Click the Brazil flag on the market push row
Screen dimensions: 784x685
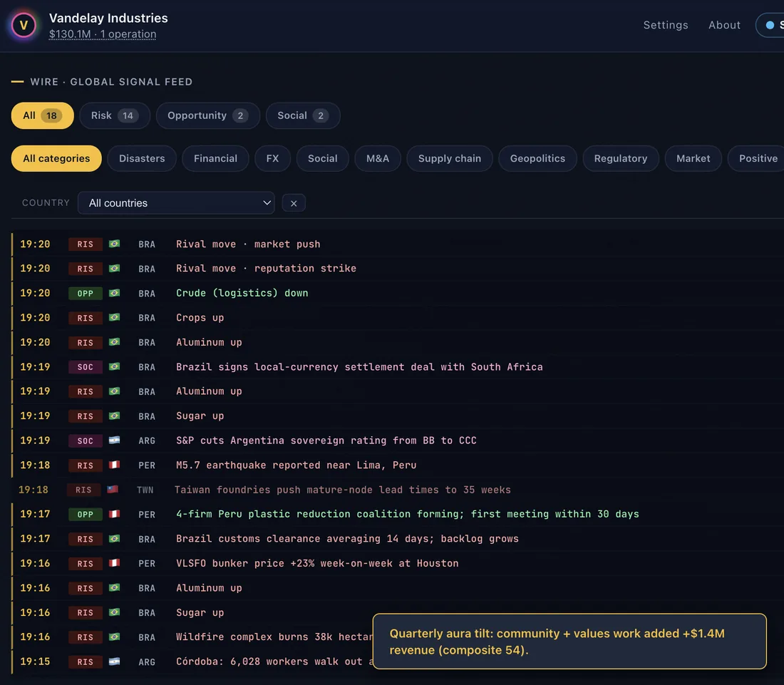tap(115, 244)
